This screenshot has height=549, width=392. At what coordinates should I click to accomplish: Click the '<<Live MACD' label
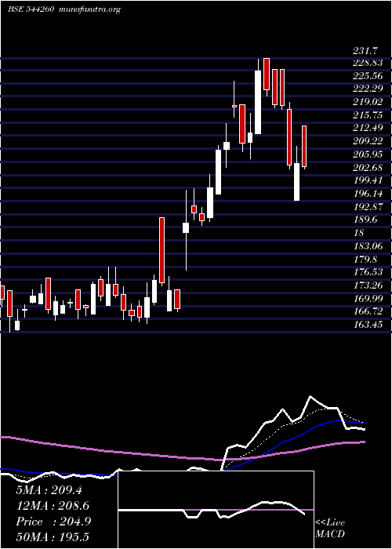coord(330,529)
